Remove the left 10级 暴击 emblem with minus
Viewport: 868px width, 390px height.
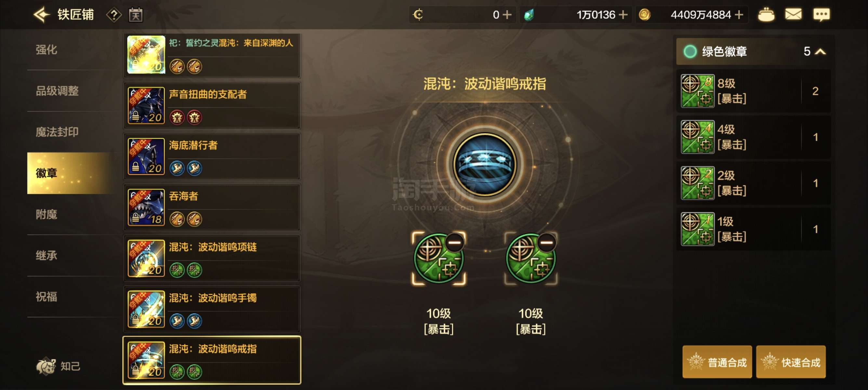[454, 242]
